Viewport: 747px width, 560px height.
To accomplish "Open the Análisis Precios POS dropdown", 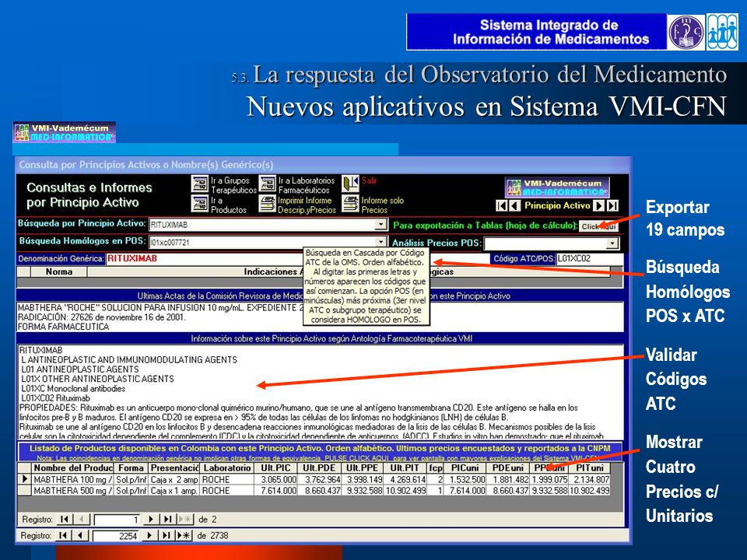I will (612, 243).
